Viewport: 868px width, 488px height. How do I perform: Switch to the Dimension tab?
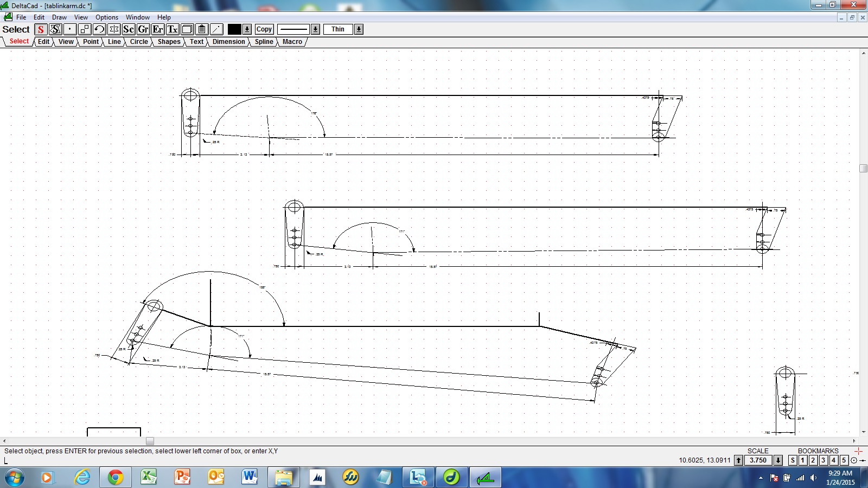(x=228, y=42)
